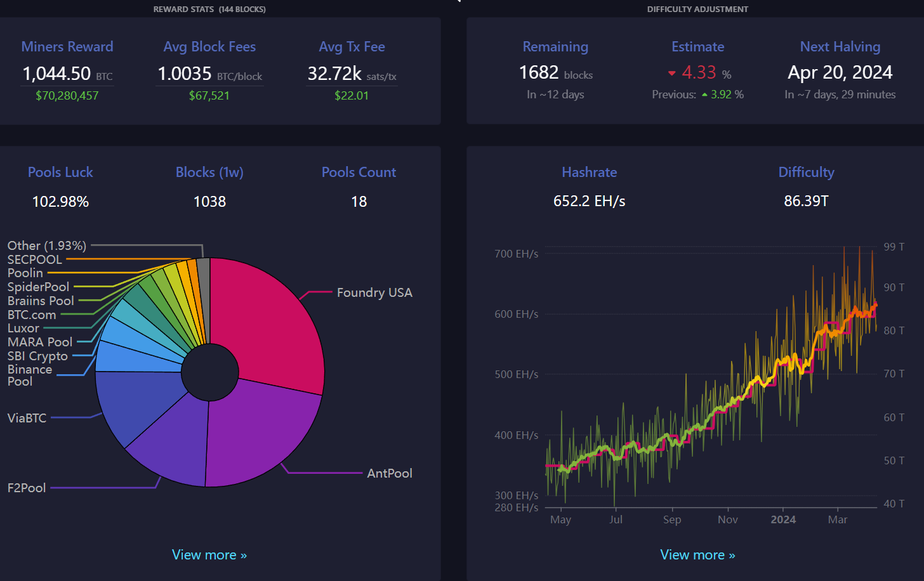924x581 pixels.
Task: Click the Apr 20, 2024 halving date
Action: tap(840, 72)
